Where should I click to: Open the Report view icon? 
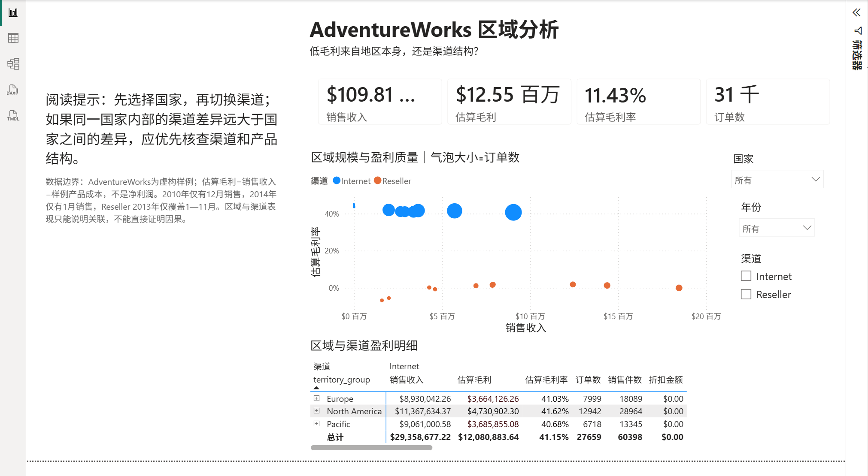click(13, 12)
